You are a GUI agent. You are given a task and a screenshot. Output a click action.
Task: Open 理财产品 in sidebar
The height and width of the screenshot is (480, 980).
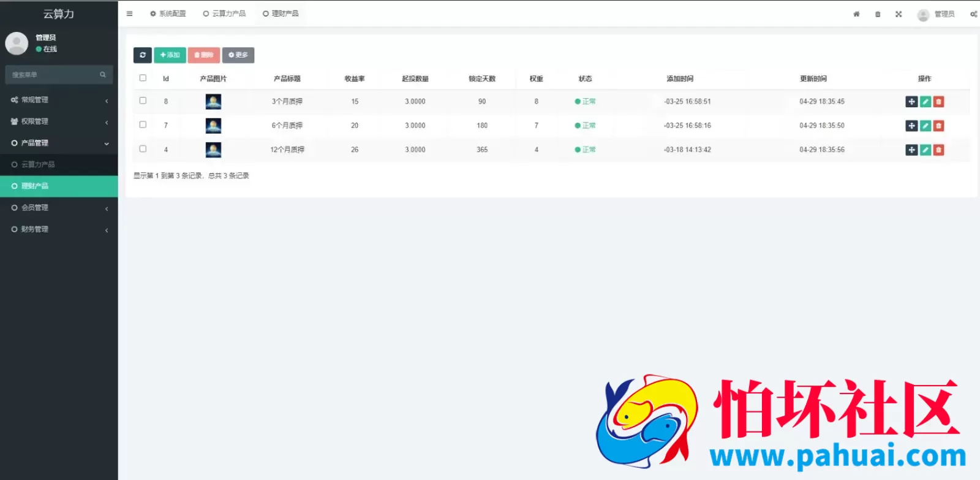point(59,186)
